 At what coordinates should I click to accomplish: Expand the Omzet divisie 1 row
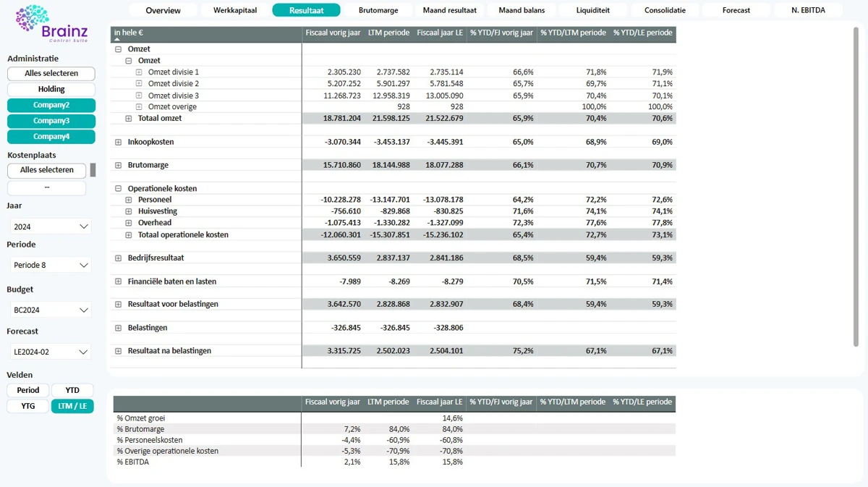139,72
